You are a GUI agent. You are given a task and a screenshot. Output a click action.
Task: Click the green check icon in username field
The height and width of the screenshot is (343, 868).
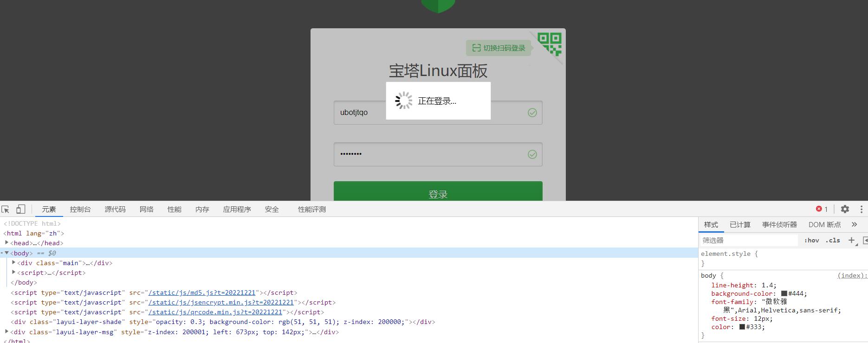click(x=532, y=113)
